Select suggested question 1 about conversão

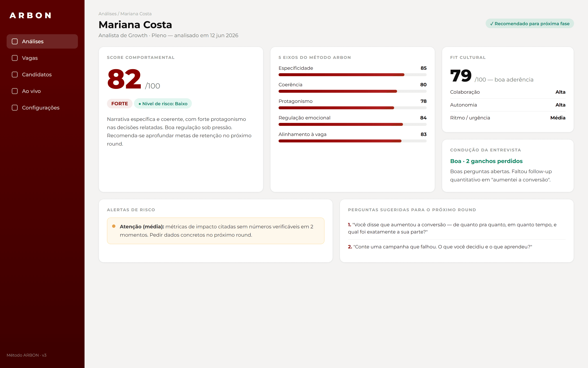pyautogui.click(x=457, y=228)
